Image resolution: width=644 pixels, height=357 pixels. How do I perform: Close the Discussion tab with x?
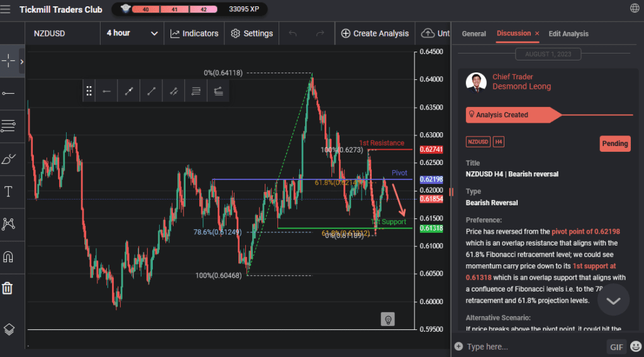[x=537, y=33]
